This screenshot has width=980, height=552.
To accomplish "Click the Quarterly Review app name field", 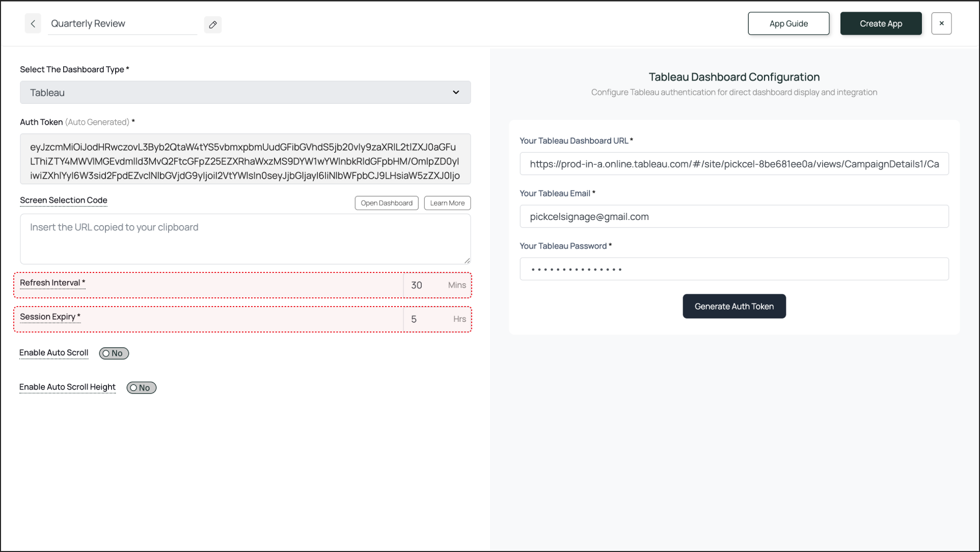I will tap(122, 24).
